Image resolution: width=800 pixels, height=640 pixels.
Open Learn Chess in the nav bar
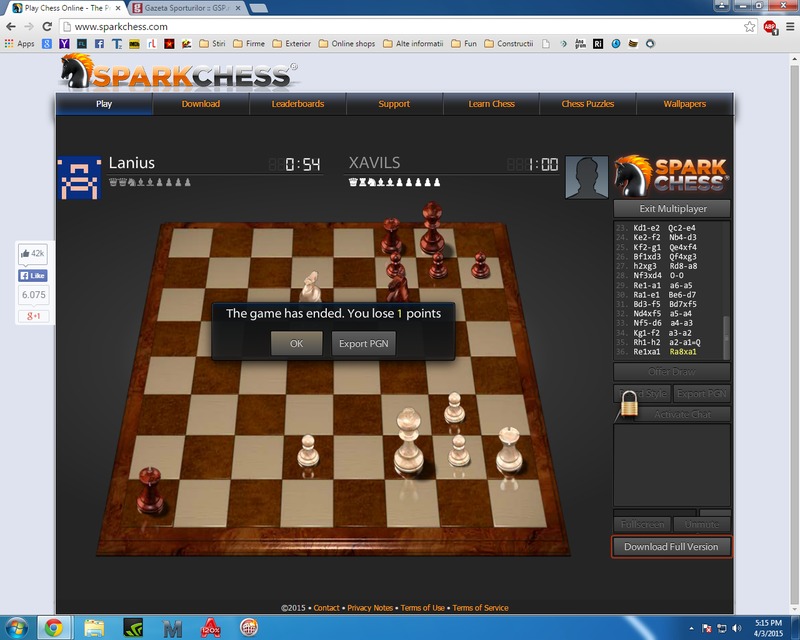(x=491, y=104)
